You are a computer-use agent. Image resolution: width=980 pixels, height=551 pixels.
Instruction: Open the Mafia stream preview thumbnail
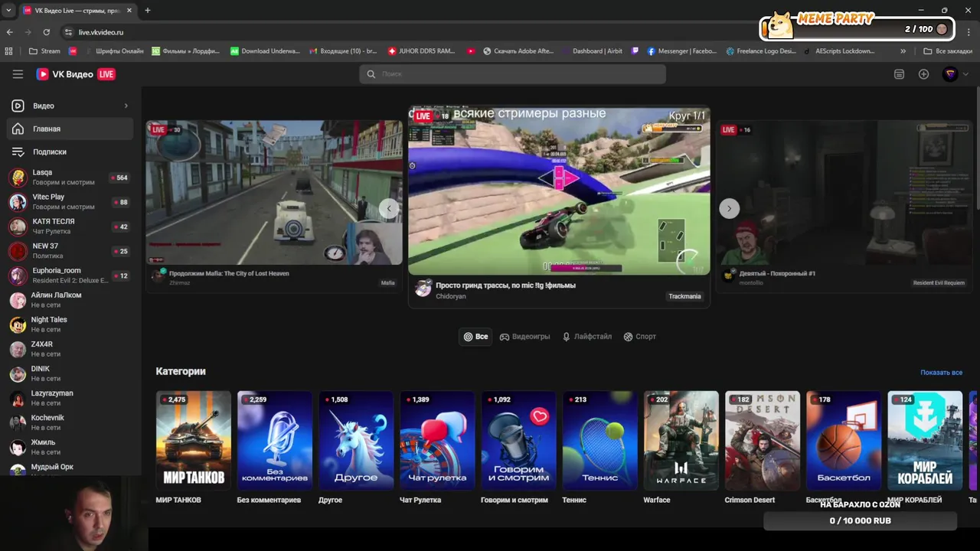coord(274,192)
